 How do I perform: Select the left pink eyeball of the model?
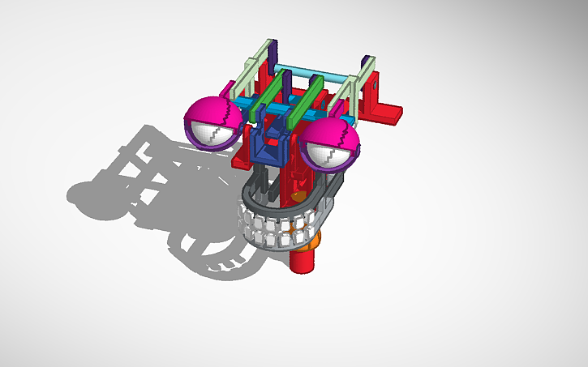(212, 123)
